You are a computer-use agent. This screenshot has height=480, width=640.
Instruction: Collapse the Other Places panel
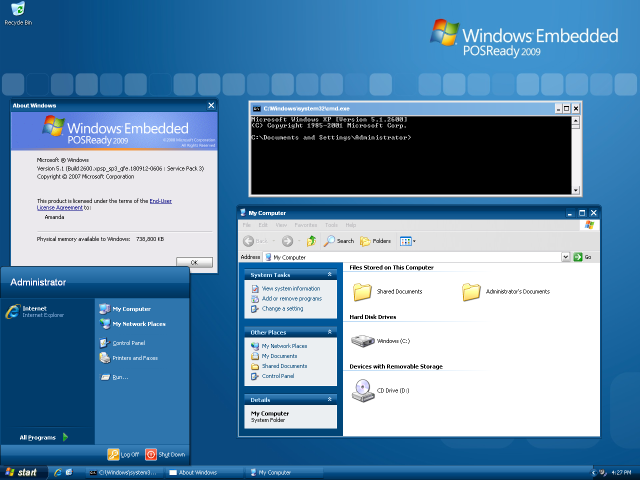click(330, 332)
